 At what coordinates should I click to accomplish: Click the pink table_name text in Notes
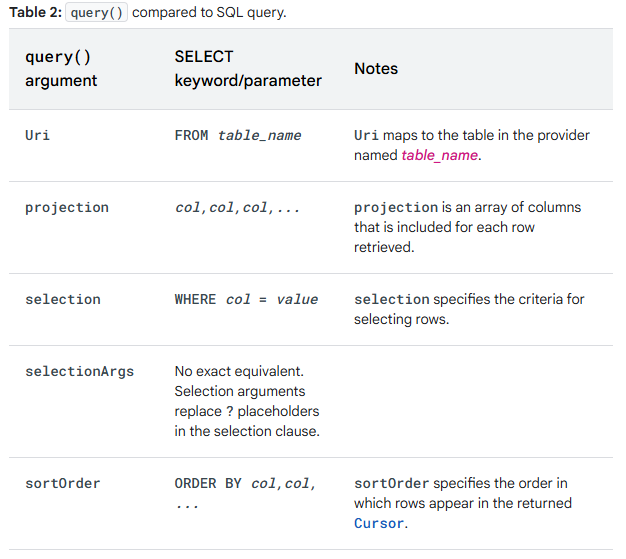(439, 155)
